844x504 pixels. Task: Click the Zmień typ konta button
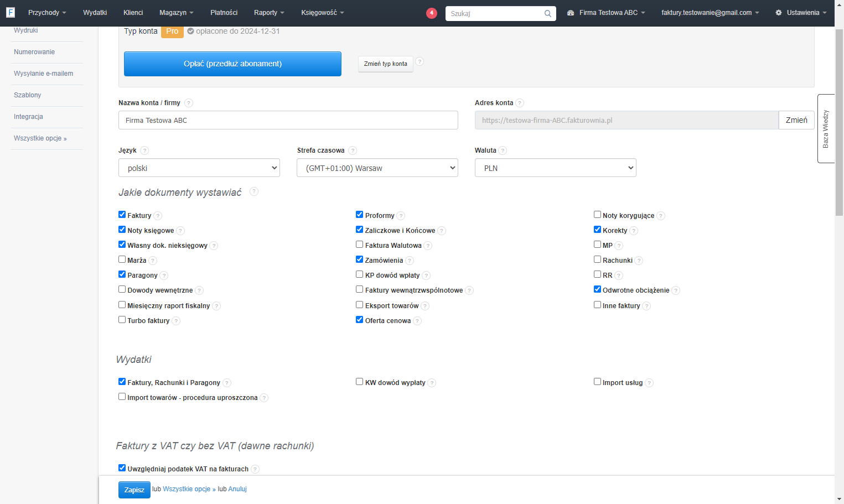tap(386, 64)
